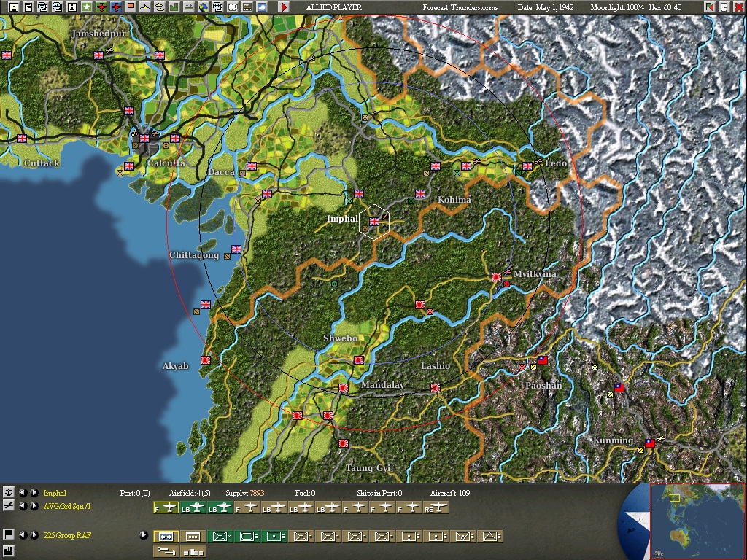The image size is (747, 560).
Task: Select the green armor oval unit icon
Action: 247,537
